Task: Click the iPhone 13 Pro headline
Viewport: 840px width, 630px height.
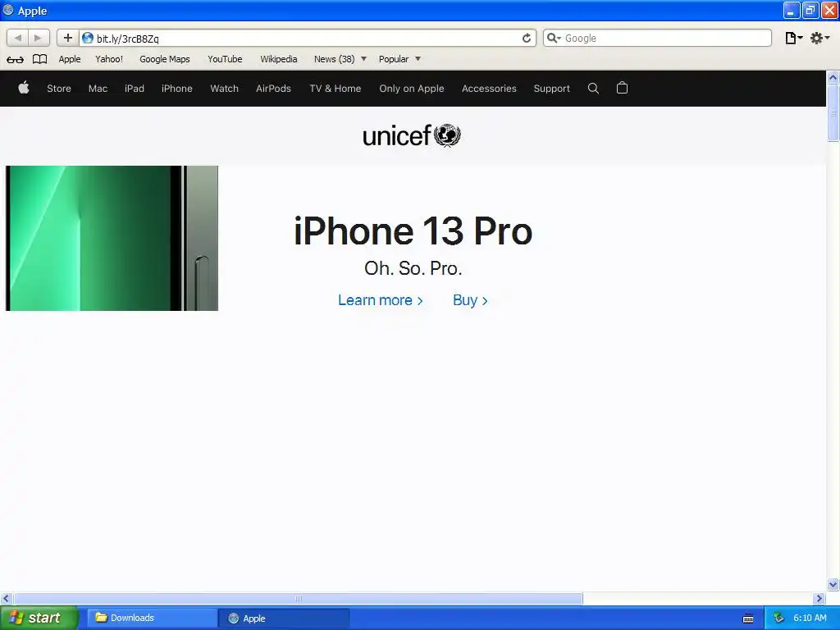Action: click(x=413, y=231)
